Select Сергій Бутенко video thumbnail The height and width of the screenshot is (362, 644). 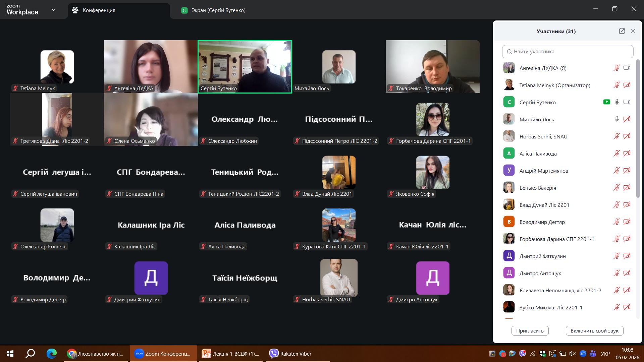click(245, 66)
